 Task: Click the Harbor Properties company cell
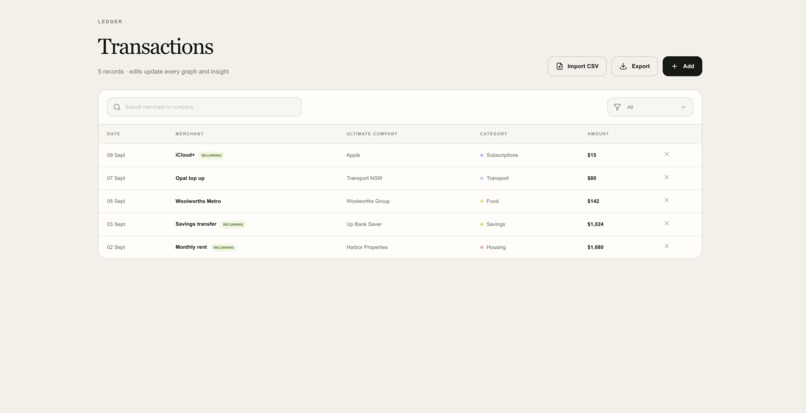[367, 247]
